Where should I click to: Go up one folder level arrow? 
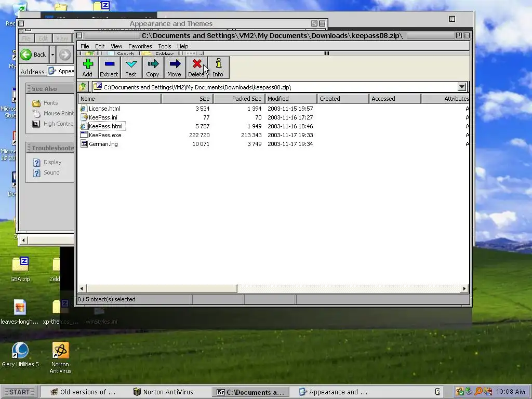coord(83,87)
